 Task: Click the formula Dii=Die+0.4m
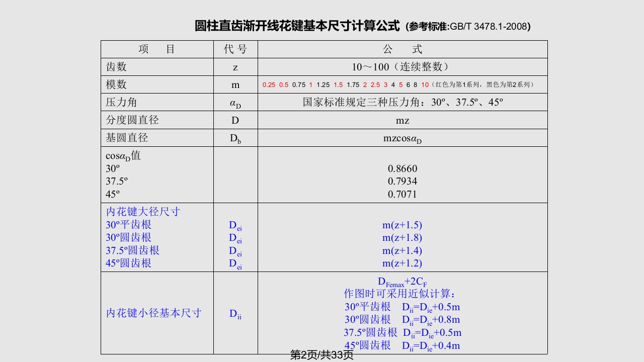point(431,345)
